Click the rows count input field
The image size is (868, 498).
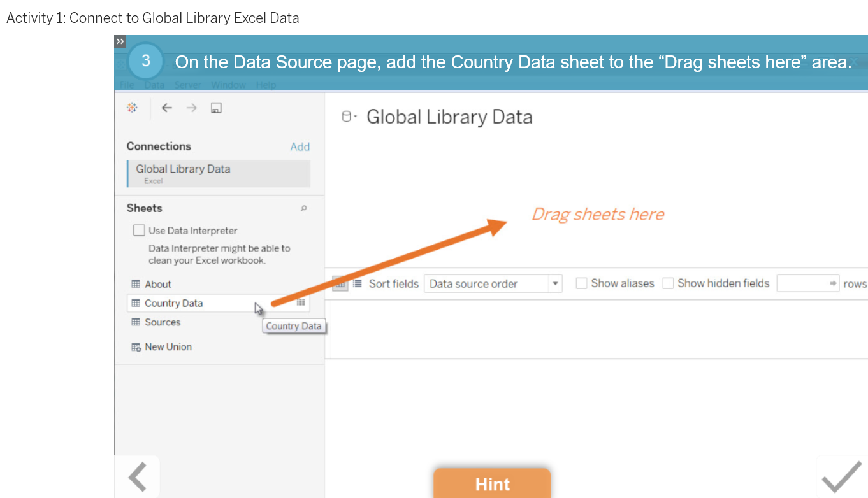tap(808, 283)
